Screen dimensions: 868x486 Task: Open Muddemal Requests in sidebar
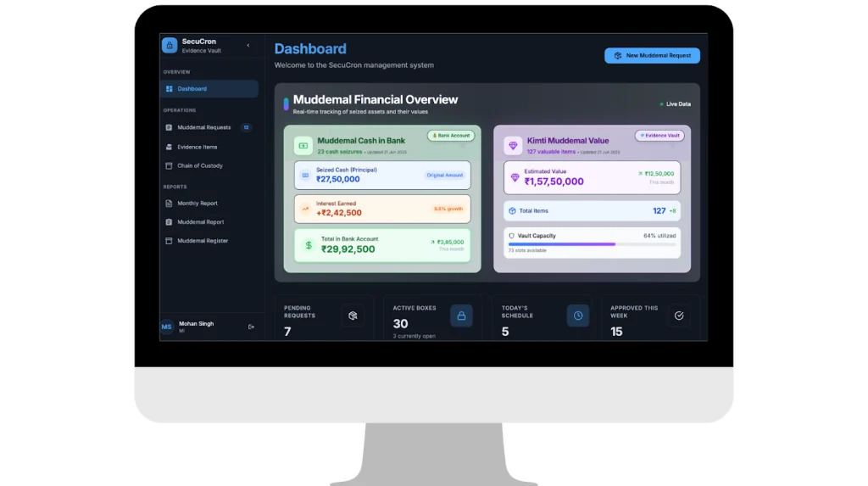(203, 128)
